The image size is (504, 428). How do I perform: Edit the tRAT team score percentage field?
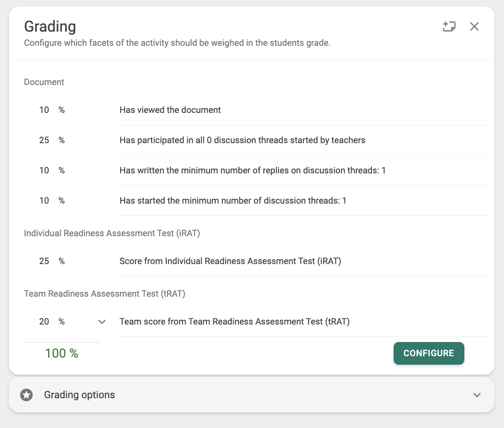point(44,322)
